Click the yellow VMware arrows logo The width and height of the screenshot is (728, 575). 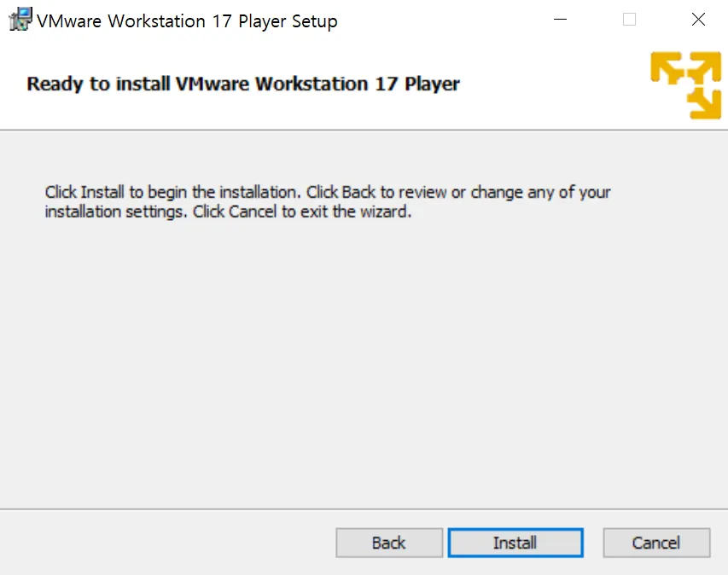[685, 85]
